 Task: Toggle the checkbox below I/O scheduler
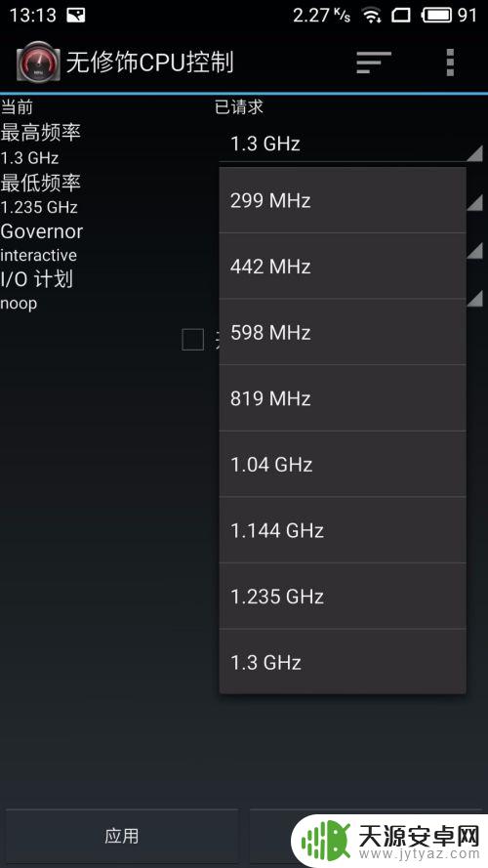pyautogui.click(x=192, y=340)
